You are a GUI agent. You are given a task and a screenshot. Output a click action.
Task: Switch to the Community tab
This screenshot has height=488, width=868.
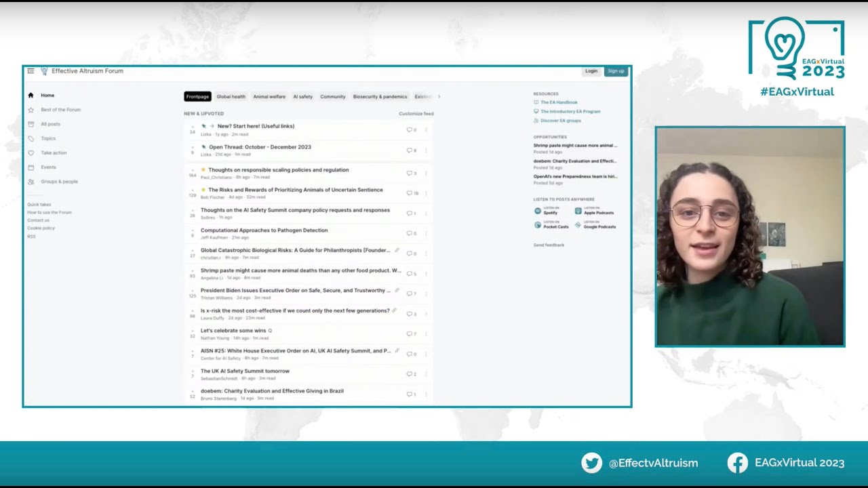(333, 97)
